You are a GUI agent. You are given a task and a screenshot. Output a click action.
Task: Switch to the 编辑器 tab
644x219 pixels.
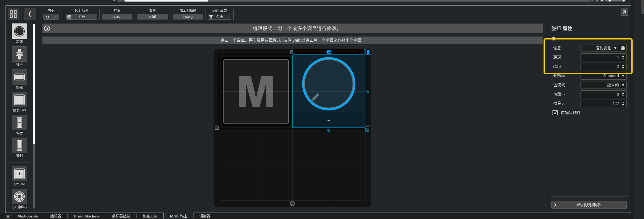[56, 216]
